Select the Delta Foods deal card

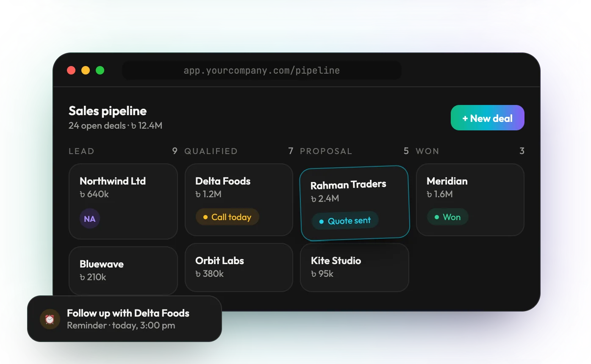coord(239,200)
